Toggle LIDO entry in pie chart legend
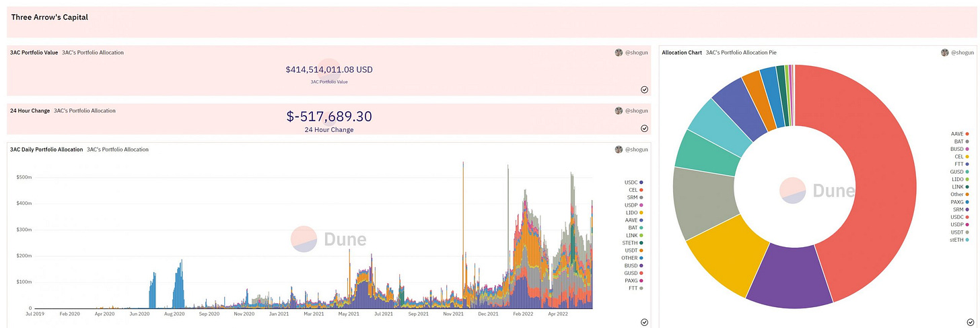This screenshot has width=980, height=328. 961,179
